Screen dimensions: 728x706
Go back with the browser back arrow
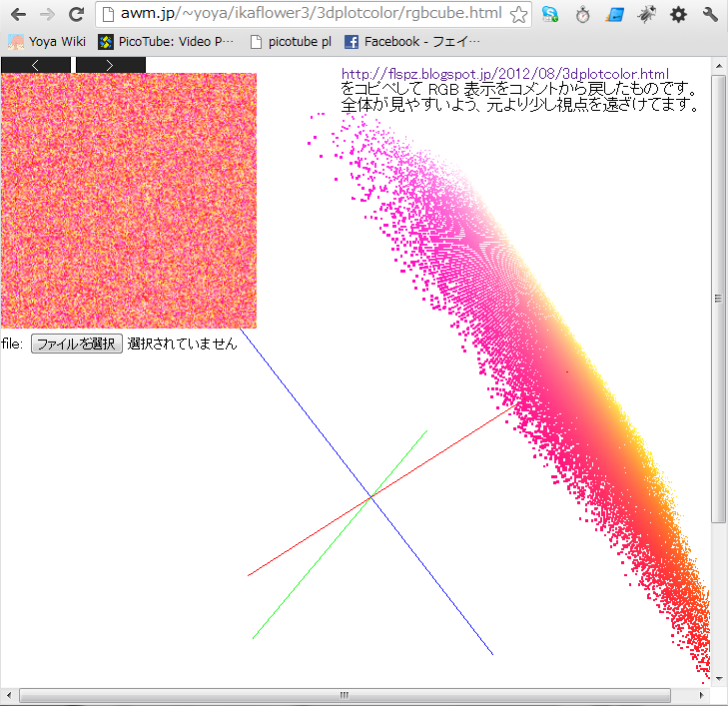tap(18, 15)
